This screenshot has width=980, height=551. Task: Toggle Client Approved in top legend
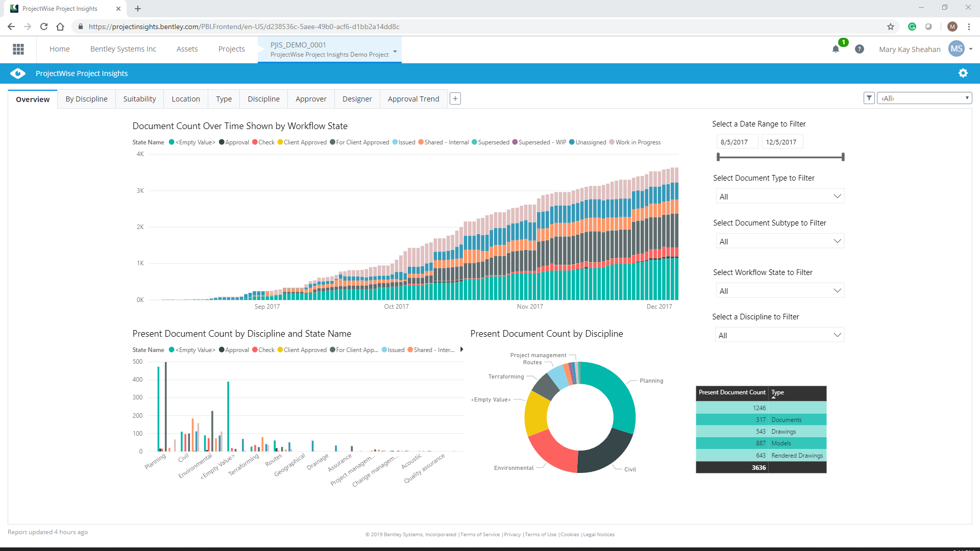coord(302,142)
